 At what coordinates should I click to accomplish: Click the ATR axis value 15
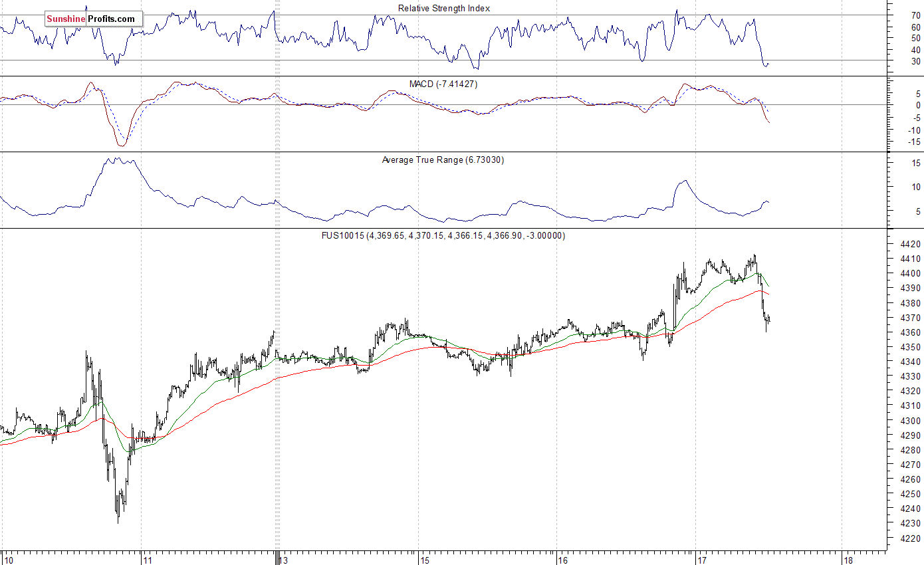(916, 163)
